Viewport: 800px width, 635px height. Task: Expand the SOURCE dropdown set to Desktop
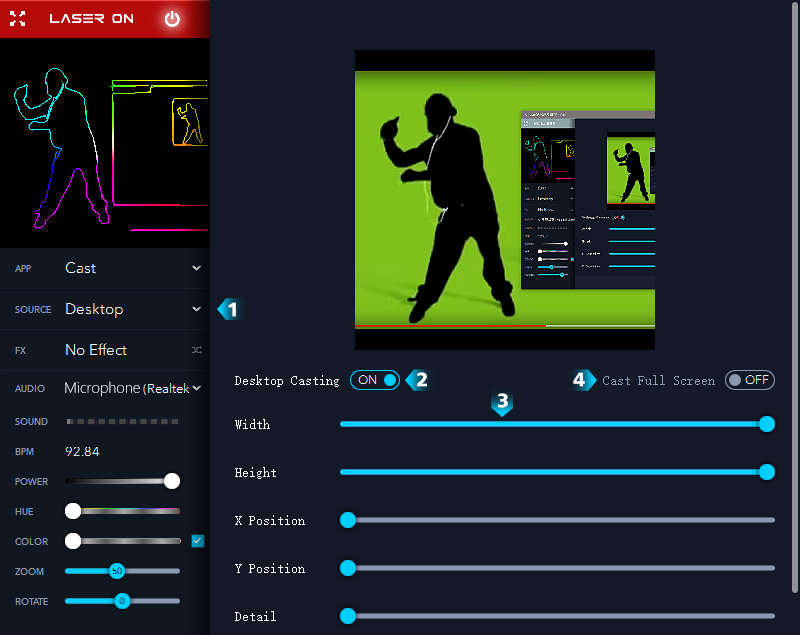click(132, 309)
